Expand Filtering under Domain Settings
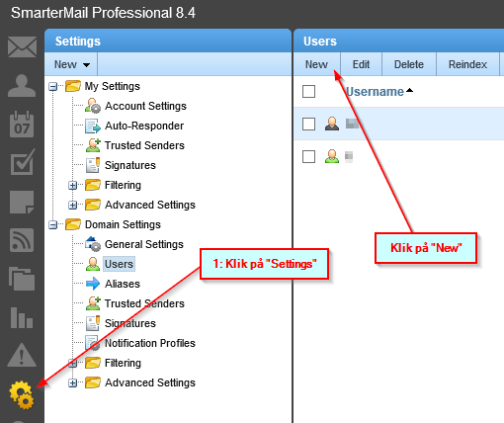 [72, 364]
